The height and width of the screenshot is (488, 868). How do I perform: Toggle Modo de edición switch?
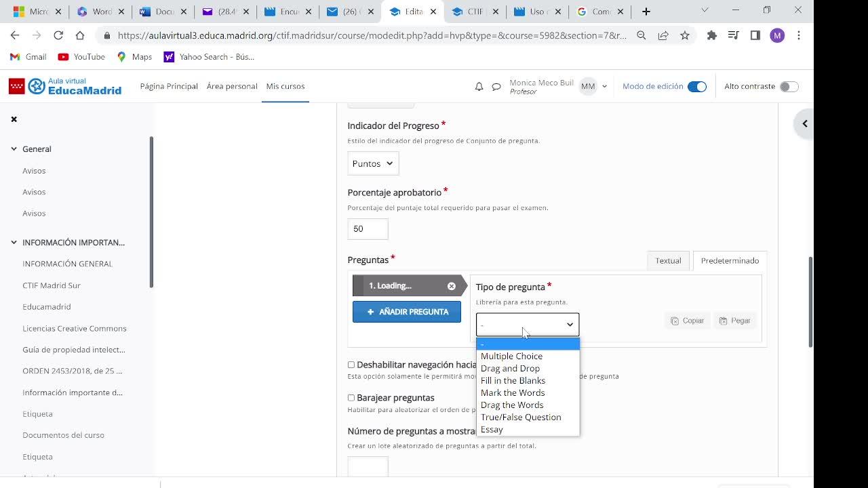click(697, 87)
